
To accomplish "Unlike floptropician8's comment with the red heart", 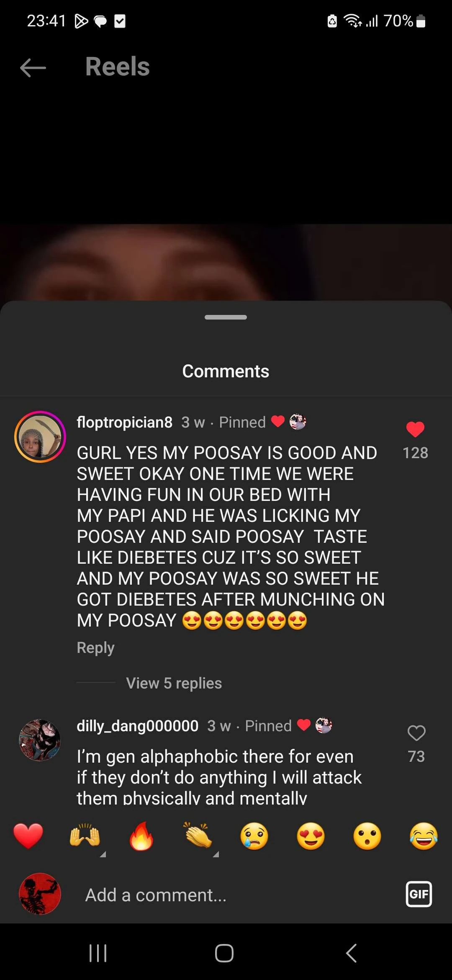I will [415, 429].
